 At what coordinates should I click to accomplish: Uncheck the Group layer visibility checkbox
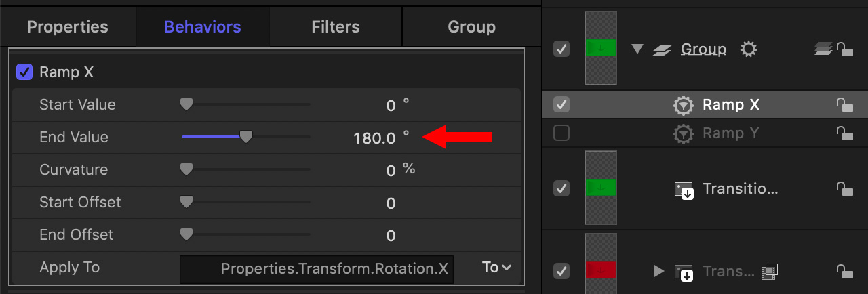561,49
